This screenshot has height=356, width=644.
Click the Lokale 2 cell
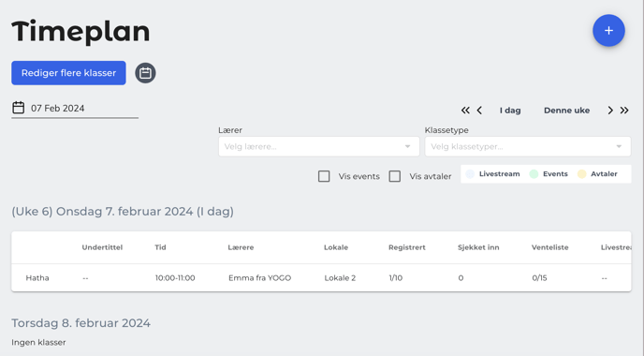point(340,278)
